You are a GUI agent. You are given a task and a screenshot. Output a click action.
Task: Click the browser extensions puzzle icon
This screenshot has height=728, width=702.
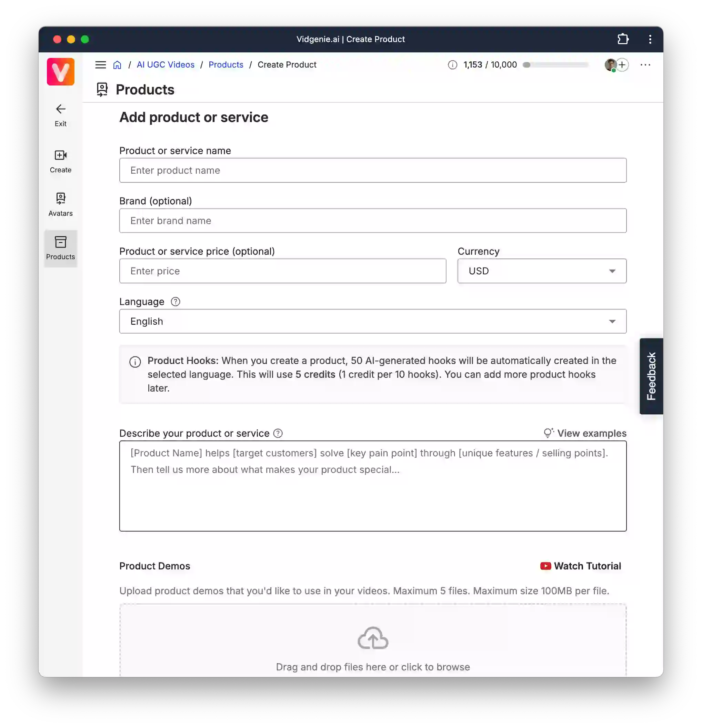click(623, 39)
